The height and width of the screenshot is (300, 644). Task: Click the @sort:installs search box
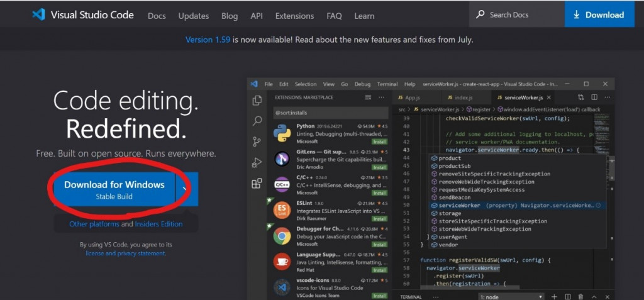pyautogui.click(x=331, y=113)
